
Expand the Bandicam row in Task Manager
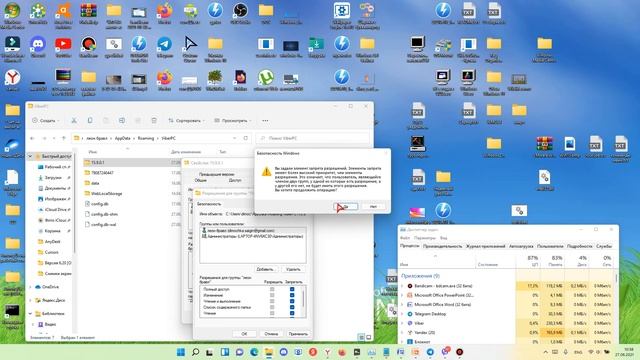coord(402,286)
